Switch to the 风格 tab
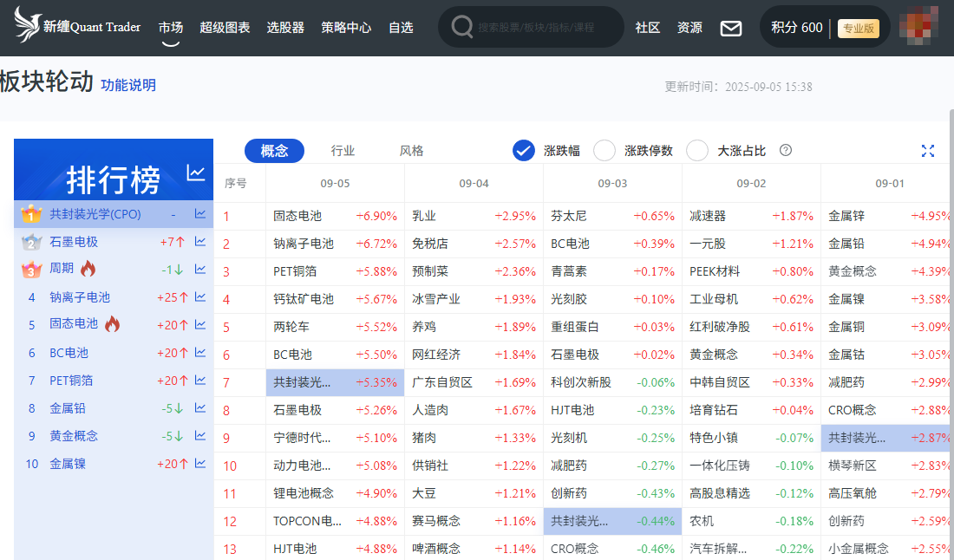 [x=411, y=151]
